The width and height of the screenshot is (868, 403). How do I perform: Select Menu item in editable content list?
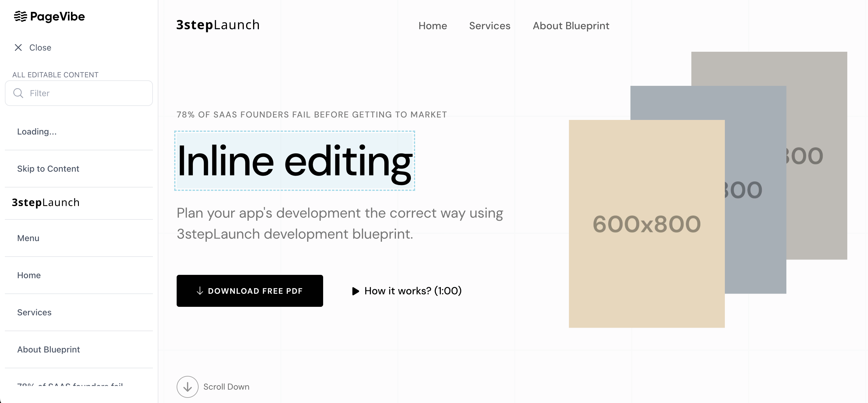click(x=28, y=238)
